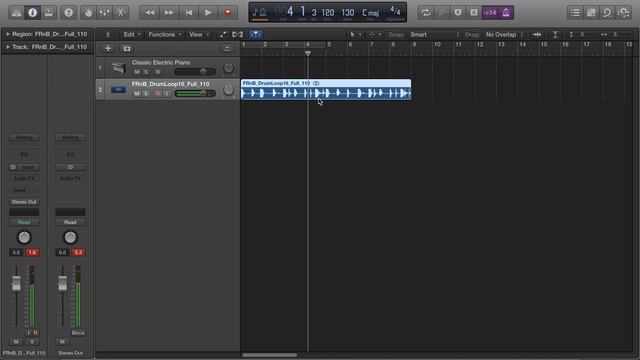Open the secondary marquee tool menu
The image size is (640, 360).
(x=375, y=35)
